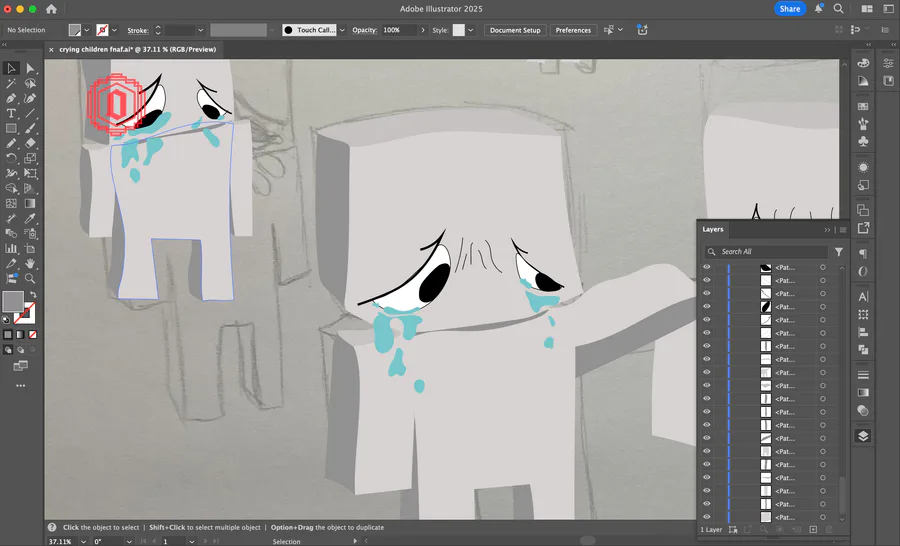Screen dimensions: 900x546
Task: Open the Symbols panel club icon
Action: pos(863,141)
